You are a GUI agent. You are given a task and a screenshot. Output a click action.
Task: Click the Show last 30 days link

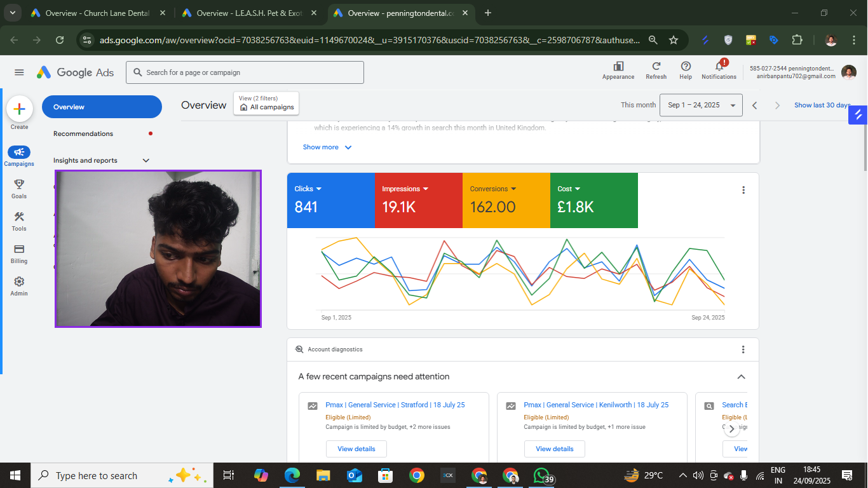tap(822, 105)
